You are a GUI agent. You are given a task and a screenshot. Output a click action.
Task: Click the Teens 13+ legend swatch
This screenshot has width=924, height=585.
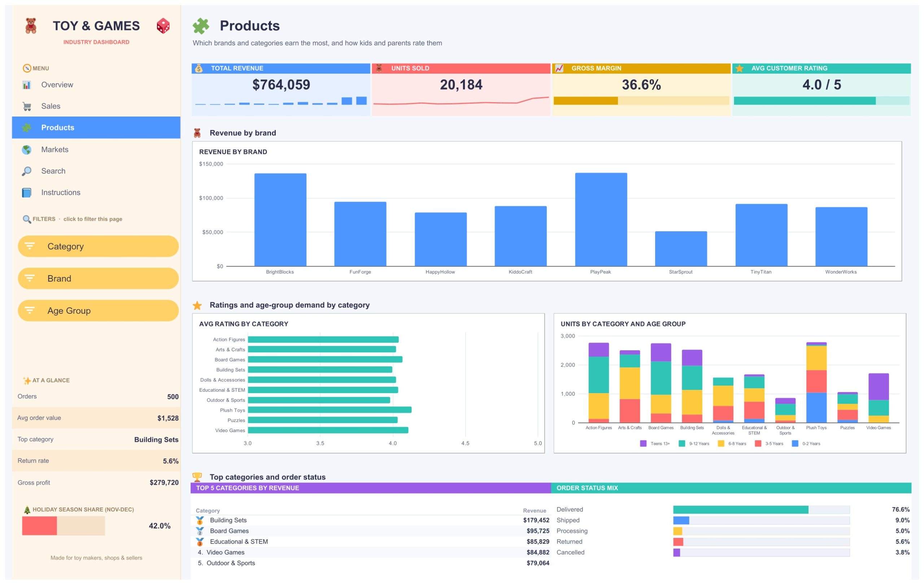[x=643, y=444]
